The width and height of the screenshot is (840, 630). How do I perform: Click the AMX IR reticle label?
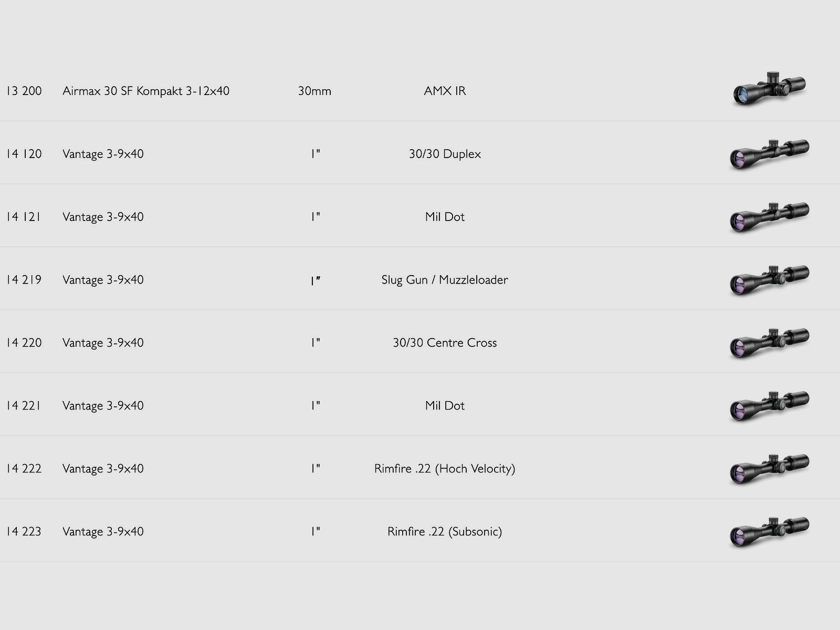[445, 91]
